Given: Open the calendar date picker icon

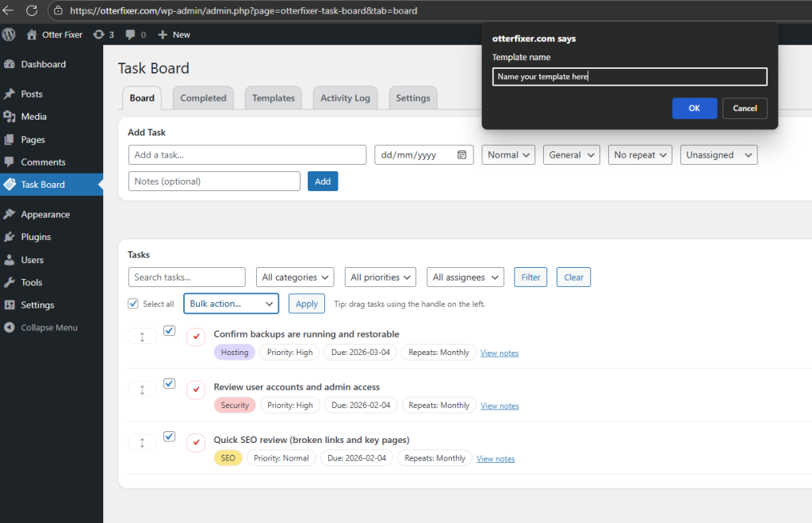Looking at the screenshot, I should click(464, 155).
